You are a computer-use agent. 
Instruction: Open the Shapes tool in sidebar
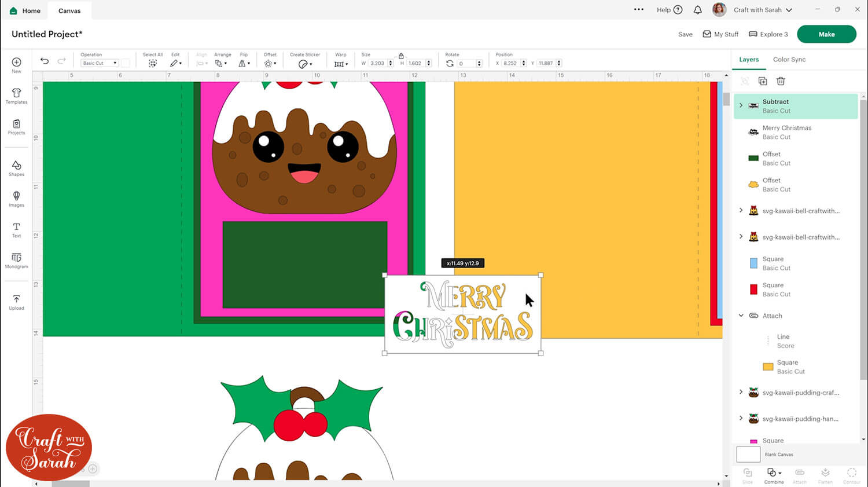tap(16, 168)
